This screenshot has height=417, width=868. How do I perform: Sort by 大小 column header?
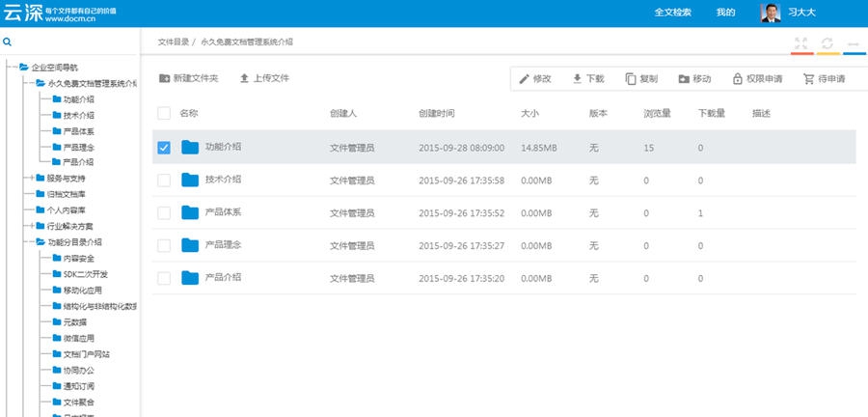tap(529, 114)
